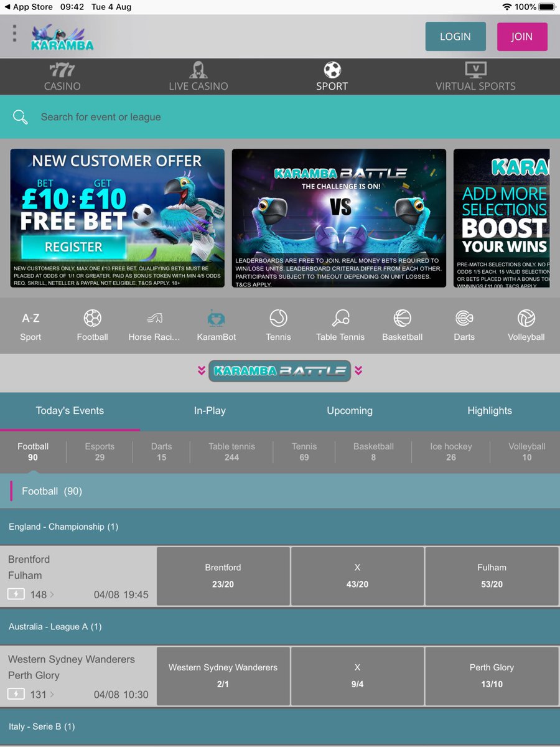Choose the Basketball icon
The width and height of the screenshot is (560, 747).
click(402, 326)
